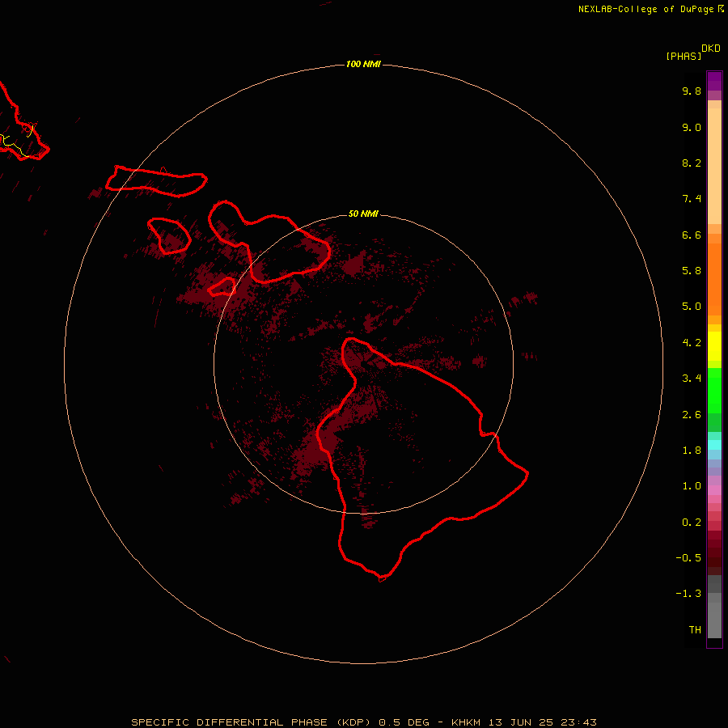Click the 50 NMI range ring label
The height and width of the screenshot is (728, 728).
point(363,214)
